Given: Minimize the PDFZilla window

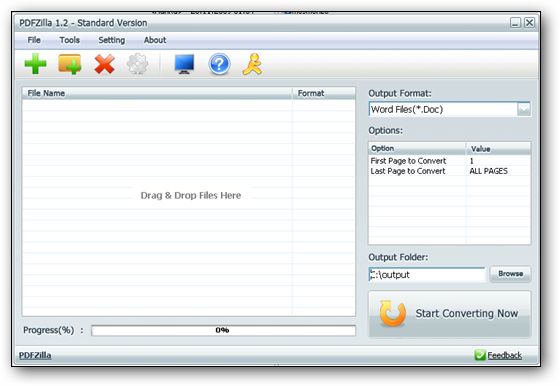Looking at the screenshot, I should [515, 23].
